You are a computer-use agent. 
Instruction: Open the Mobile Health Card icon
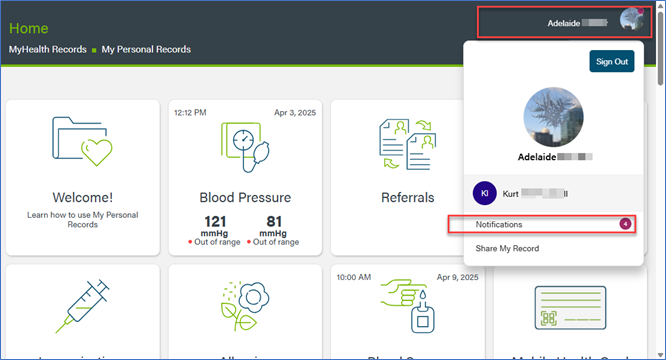[570, 308]
